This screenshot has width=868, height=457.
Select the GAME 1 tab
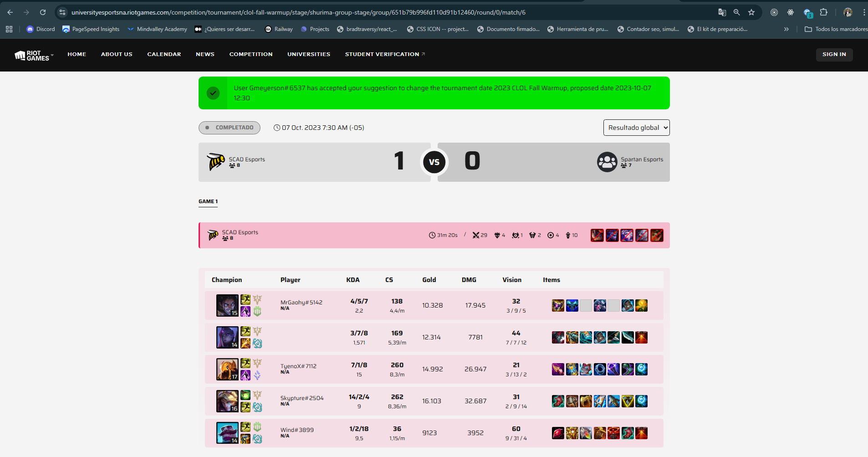tap(208, 201)
